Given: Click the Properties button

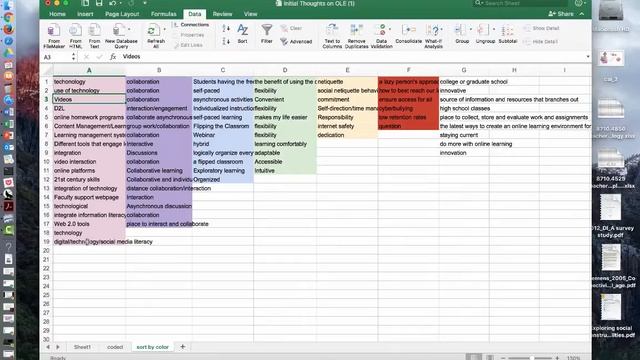Looking at the screenshot, I should coord(188,35).
